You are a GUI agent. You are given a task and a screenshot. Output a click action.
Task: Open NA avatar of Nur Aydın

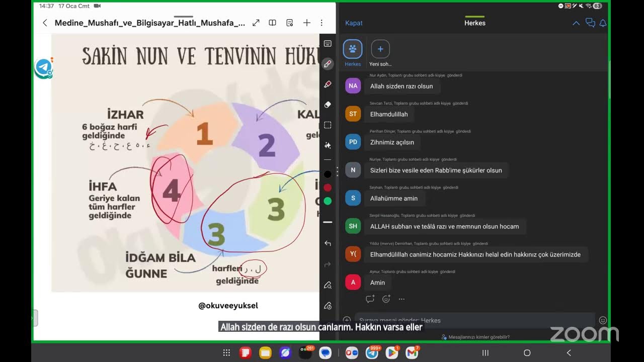[x=353, y=86]
